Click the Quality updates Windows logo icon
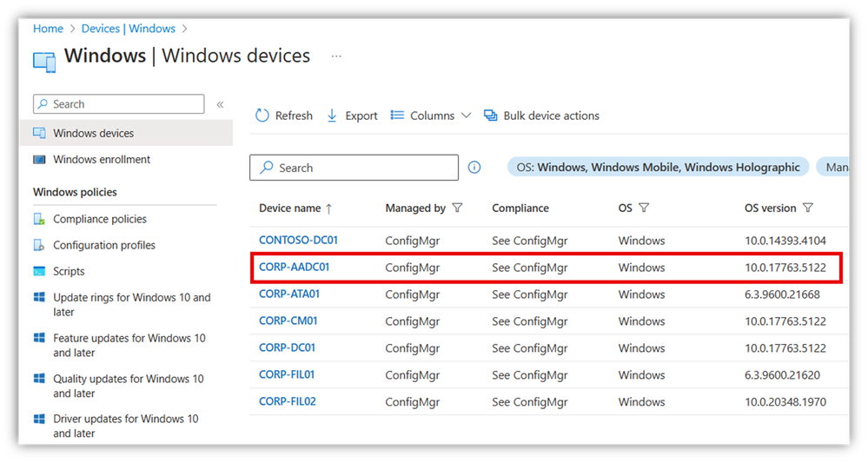The height and width of the screenshot is (463, 868). [39, 379]
